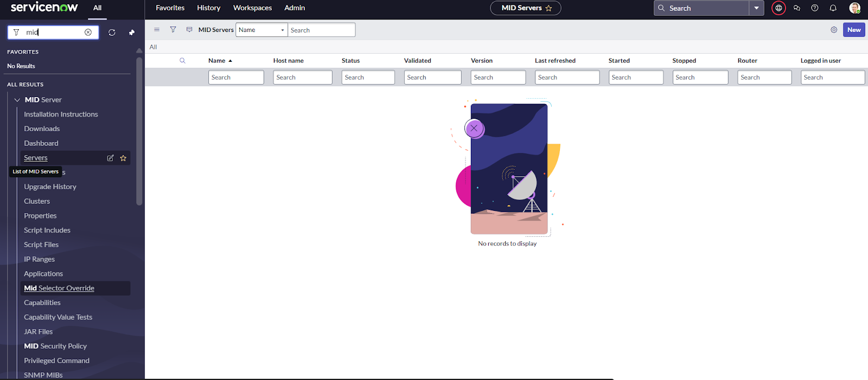
Task: Click the Status column search box
Action: [x=368, y=78]
